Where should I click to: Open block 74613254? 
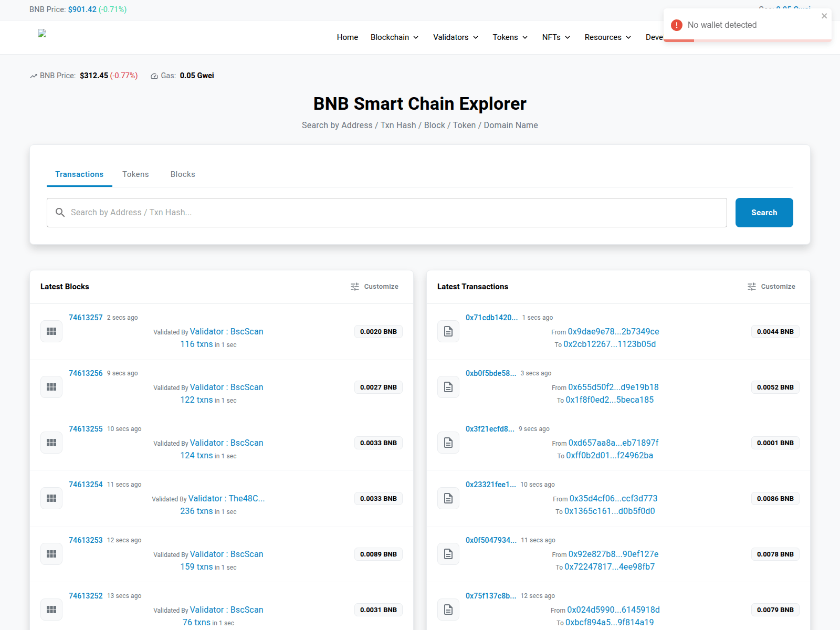point(86,485)
